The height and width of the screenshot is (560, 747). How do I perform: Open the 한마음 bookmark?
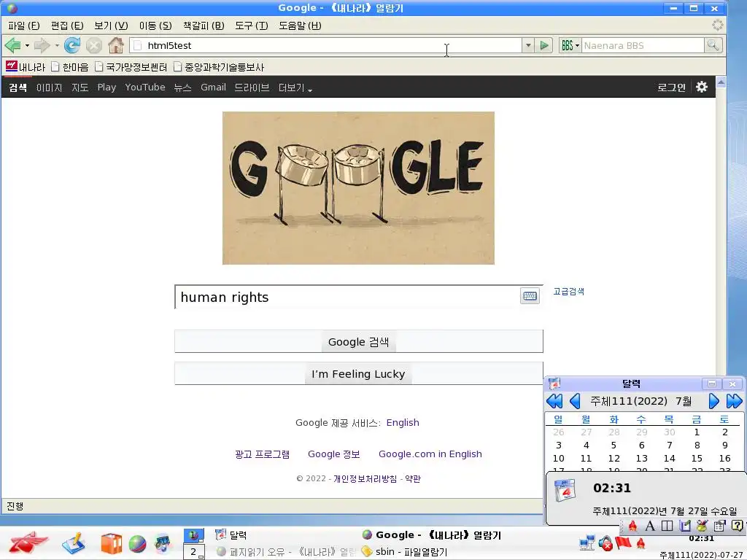(69, 66)
